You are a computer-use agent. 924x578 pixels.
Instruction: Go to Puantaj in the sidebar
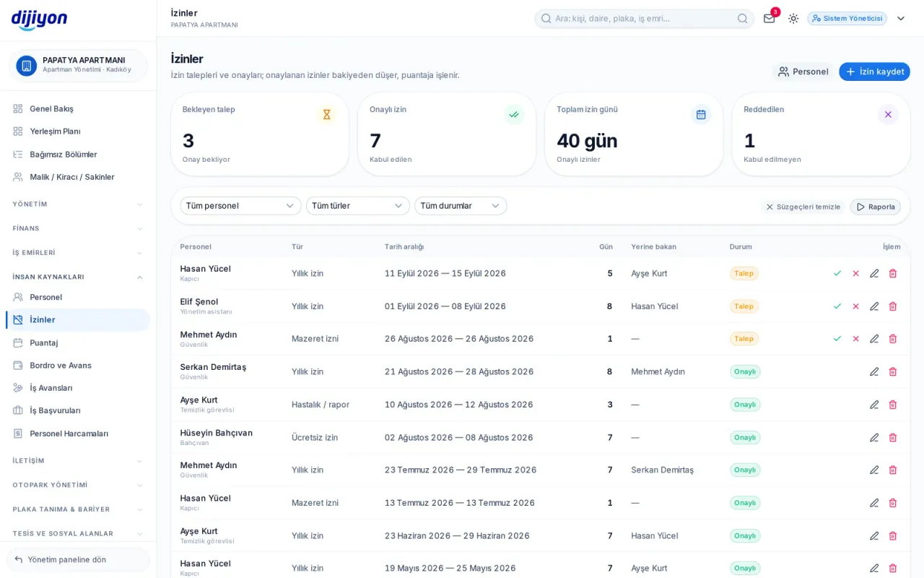[78, 342]
